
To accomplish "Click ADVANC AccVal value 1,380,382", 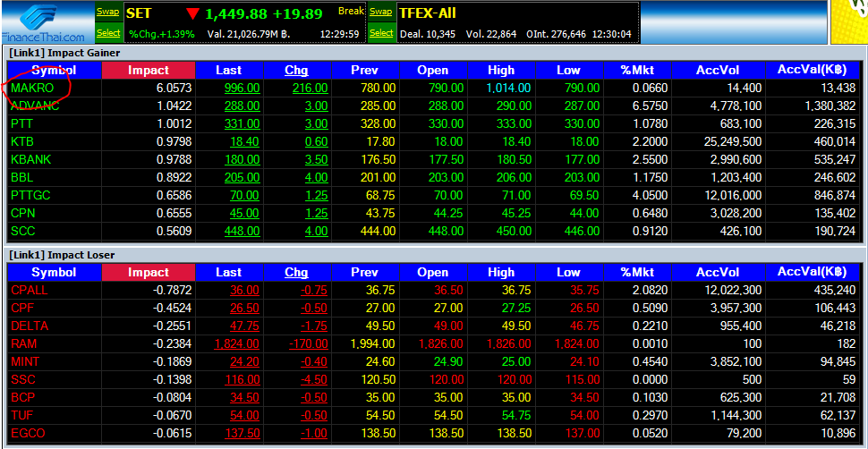I will [828, 106].
